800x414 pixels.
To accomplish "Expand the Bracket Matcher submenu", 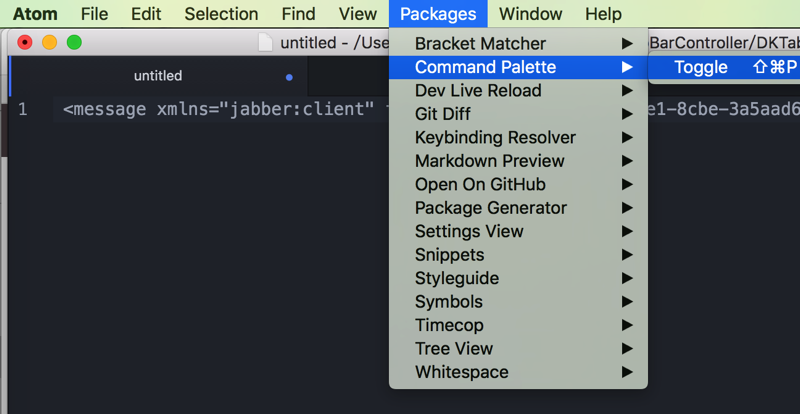I will pyautogui.click(x=518, y=44).
